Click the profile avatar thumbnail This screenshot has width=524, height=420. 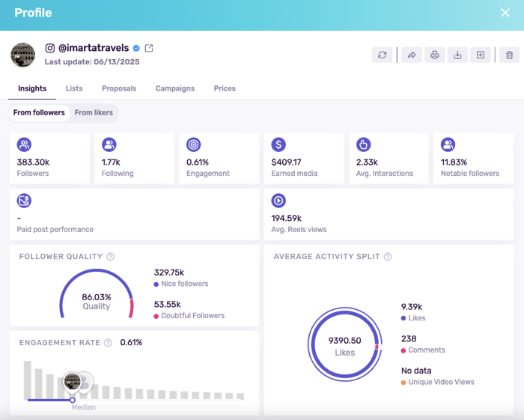click(x=23, y=55)
